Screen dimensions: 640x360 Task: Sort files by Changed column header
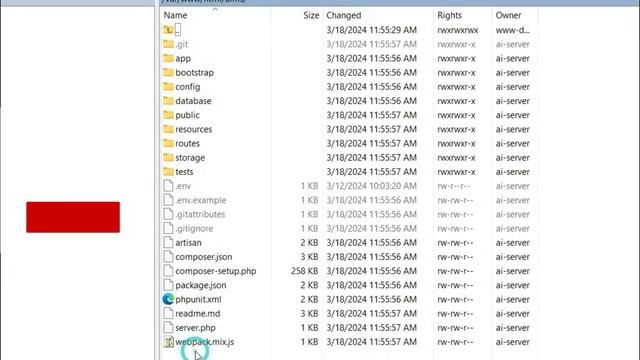344,16
